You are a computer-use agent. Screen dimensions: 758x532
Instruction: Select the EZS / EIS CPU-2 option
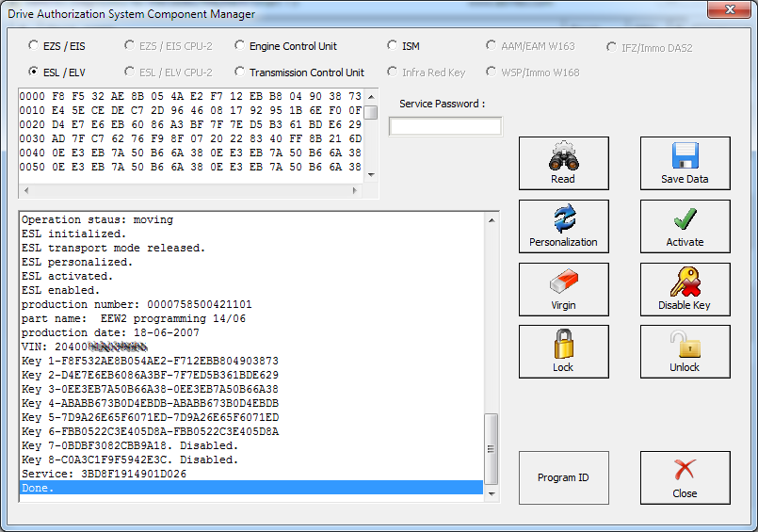[129, 45]
